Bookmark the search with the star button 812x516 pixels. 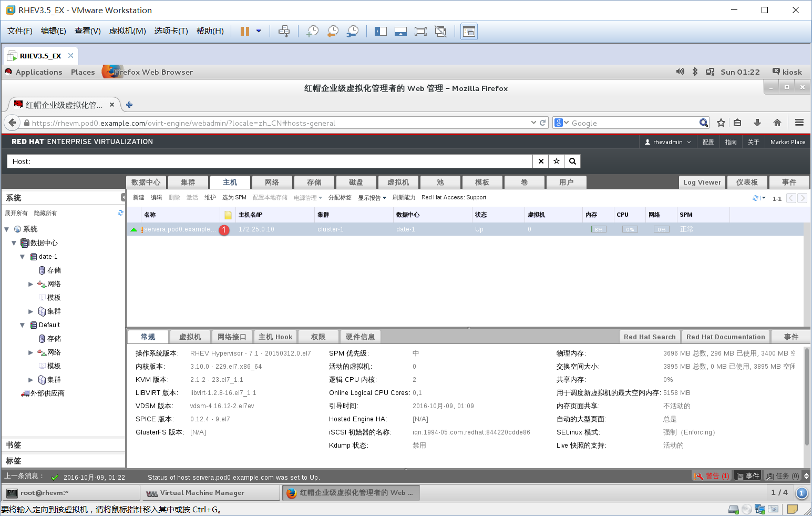(557, 161)
